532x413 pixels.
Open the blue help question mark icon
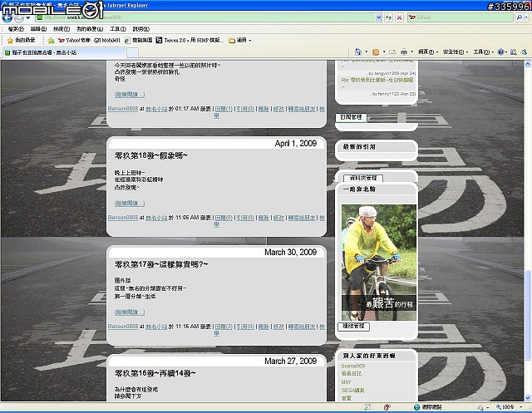click(x=500, y=52)
